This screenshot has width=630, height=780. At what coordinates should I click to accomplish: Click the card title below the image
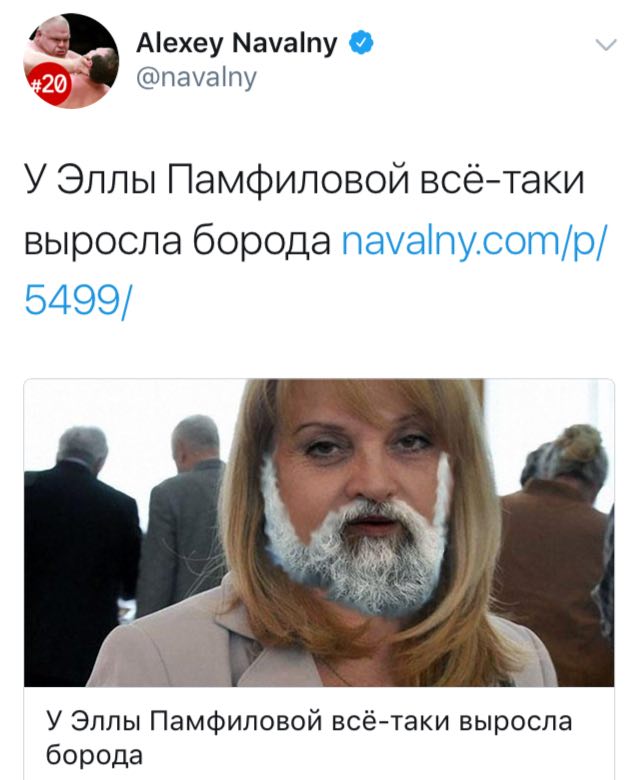309,738
